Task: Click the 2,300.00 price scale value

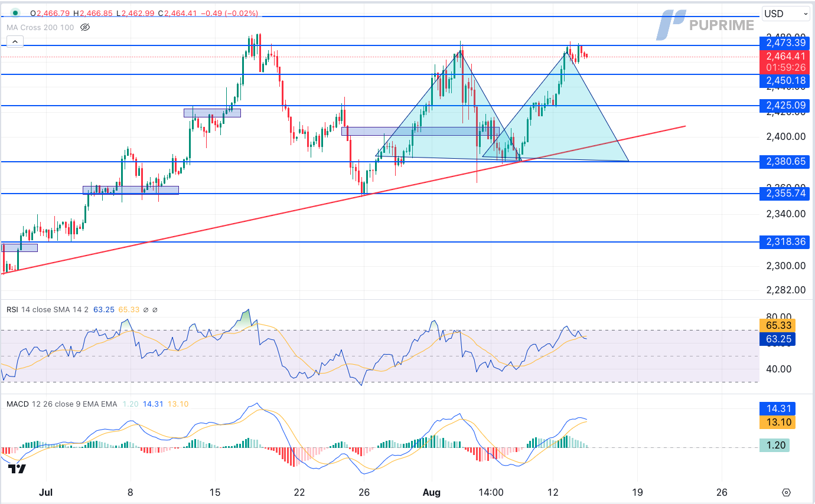Action: [x=786, y=266]
